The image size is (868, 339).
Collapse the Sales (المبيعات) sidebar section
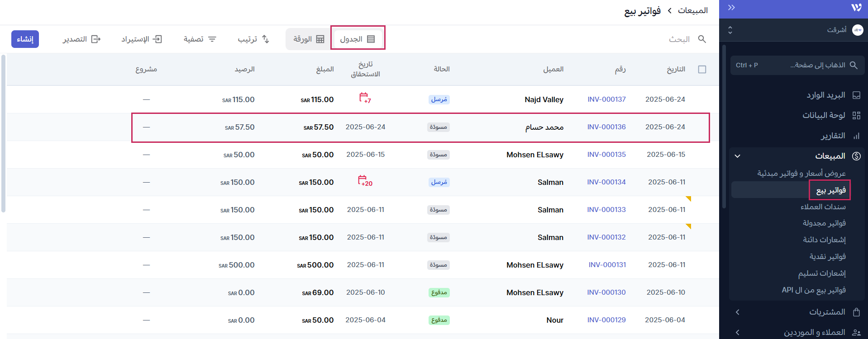pyautogui.click(x=738, y=156)
